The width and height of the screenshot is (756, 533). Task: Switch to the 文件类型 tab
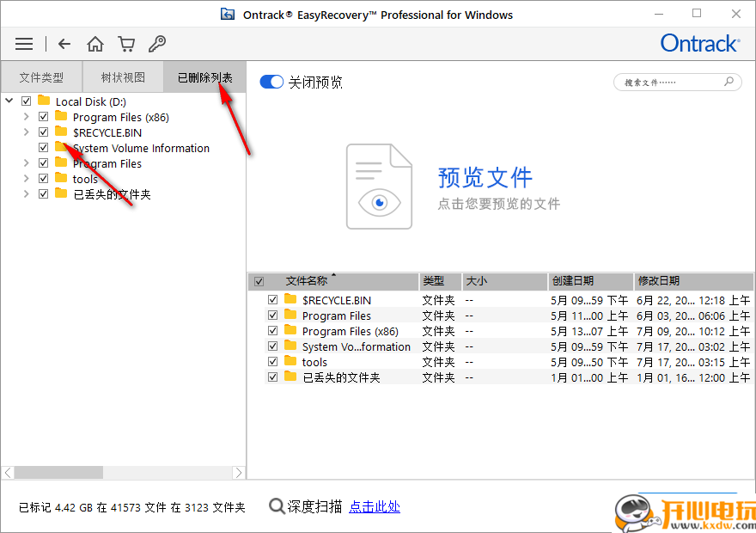click(41, 77)
